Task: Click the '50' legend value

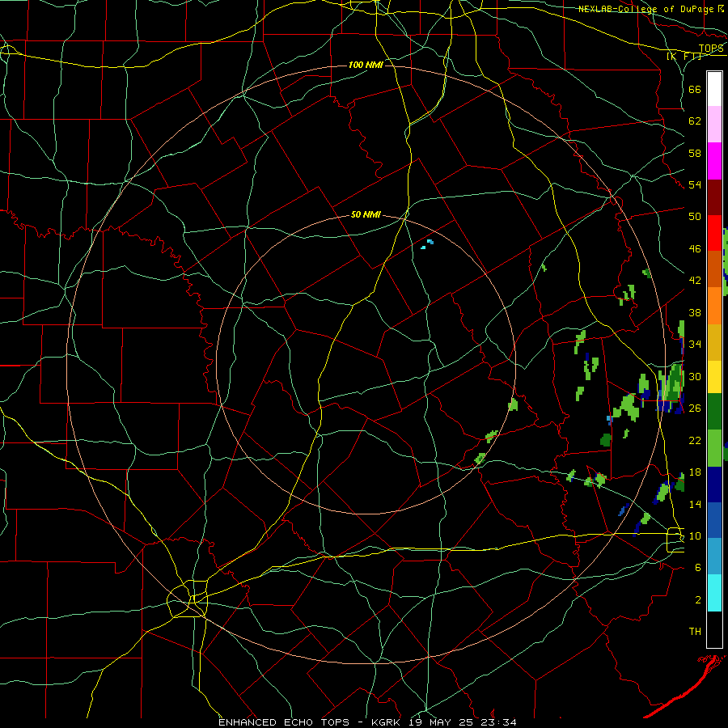Action: click(x=695, y=216)
